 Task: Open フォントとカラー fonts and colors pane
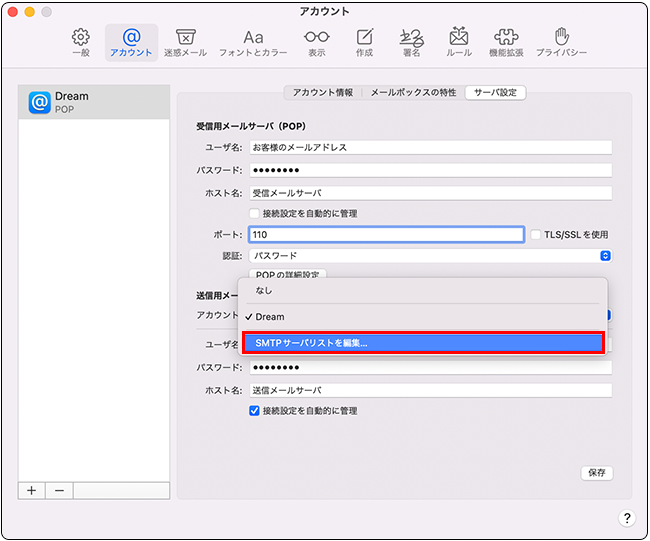click(x=254, y=42)
